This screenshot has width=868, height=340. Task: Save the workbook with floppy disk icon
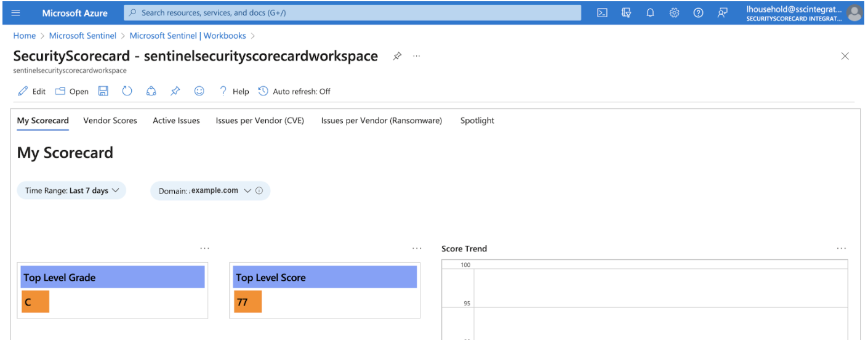pos(103,91)
